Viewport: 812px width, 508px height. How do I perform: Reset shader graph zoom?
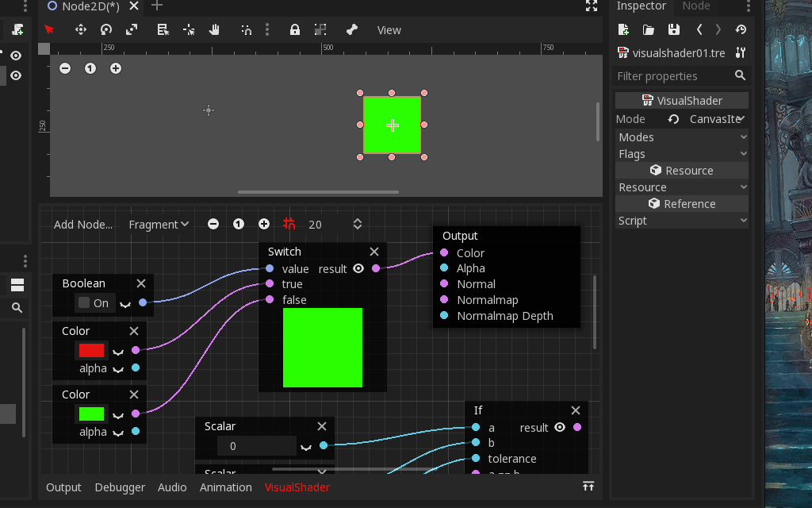click(238, 224)
